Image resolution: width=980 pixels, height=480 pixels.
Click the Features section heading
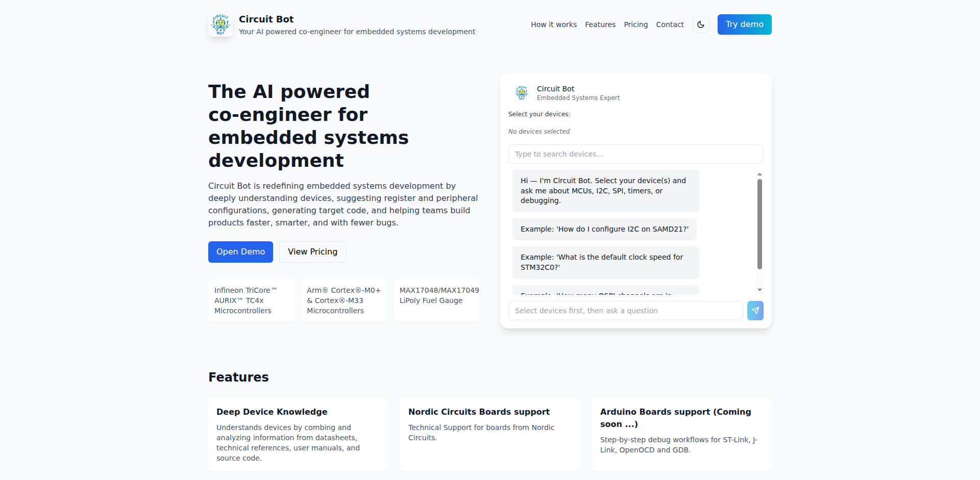point(238,377)
